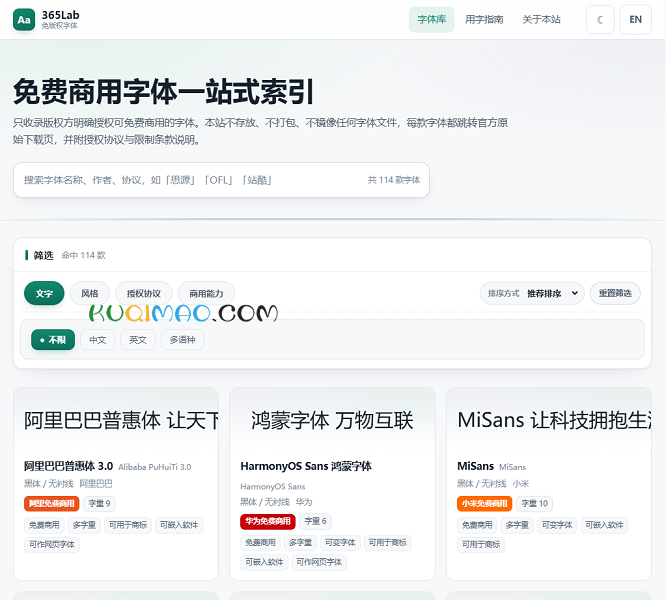
Task: Toggle dark mode with the moon icon
Action: click(600, 20)
